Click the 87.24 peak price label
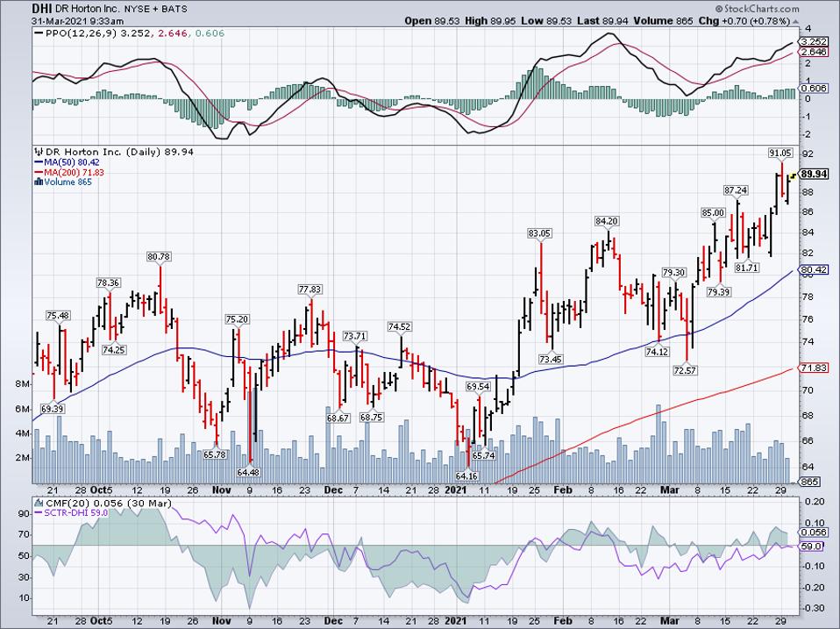Screen dimensions: 840x629 [736, 190]
